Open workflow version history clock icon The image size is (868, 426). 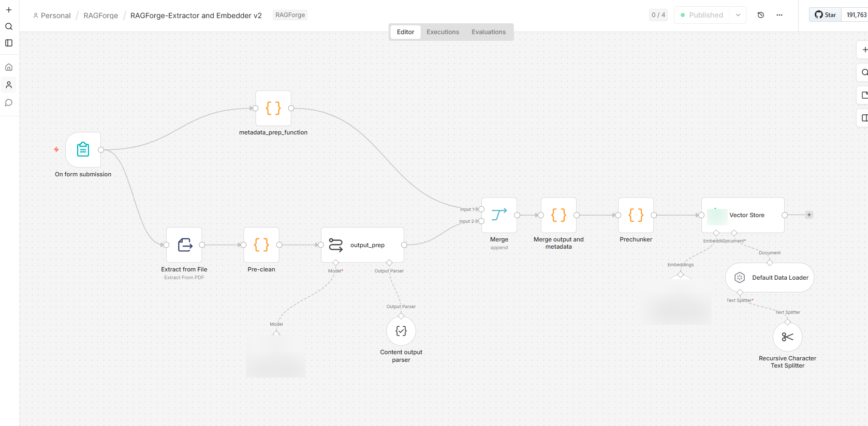[761, 15]
